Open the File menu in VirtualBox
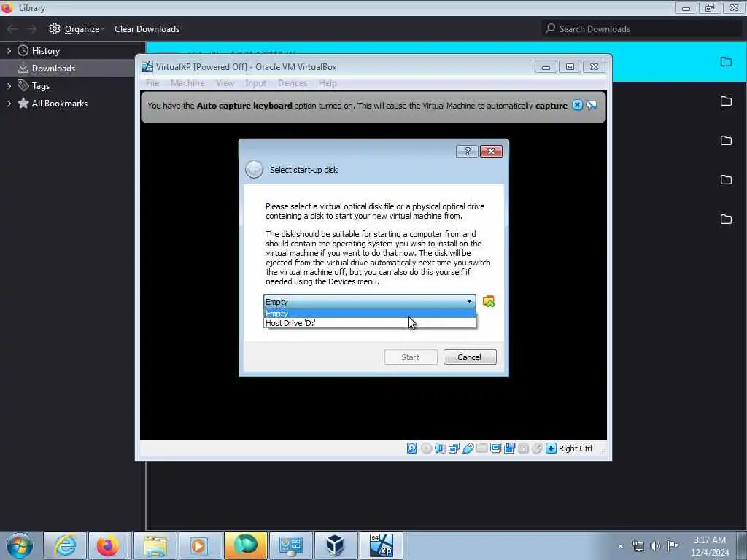 [152, 83]
